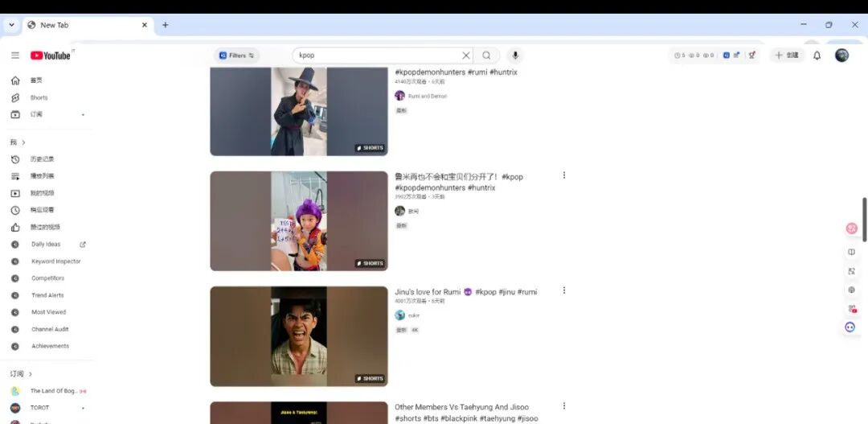Open the Filters button beside search
The image size is (868, 424).
(236, 56)
